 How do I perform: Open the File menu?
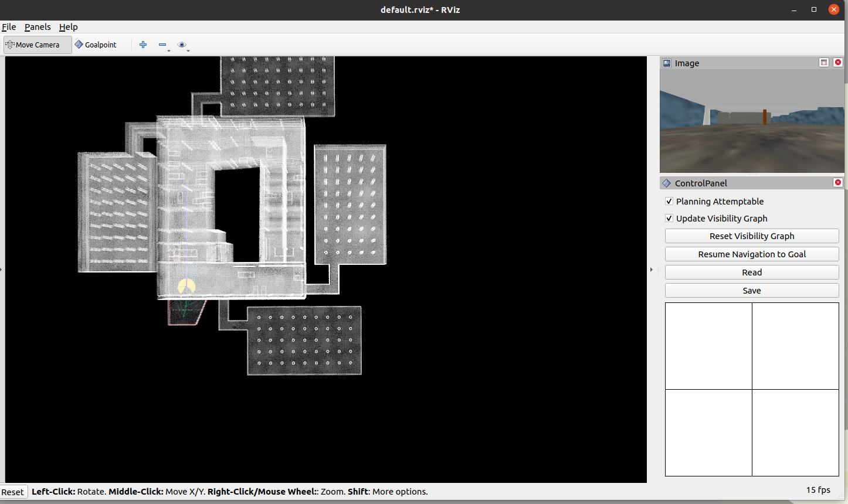tap(9, 27)
